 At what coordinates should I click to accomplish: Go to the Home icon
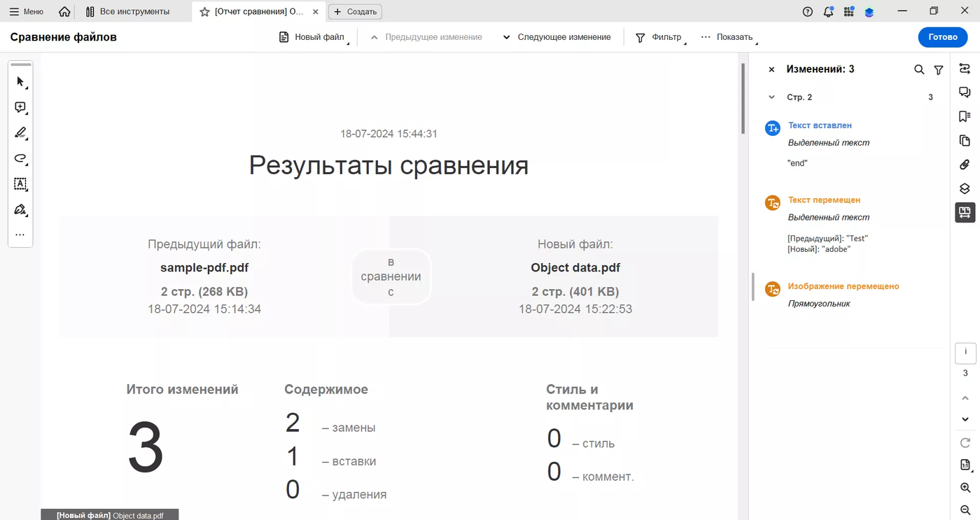pyautogui.click(x=64, y=12)
